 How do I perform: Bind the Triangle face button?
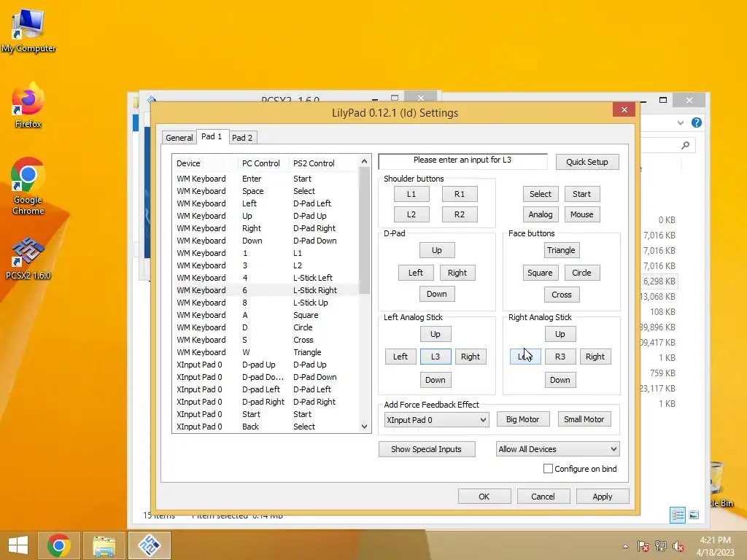pyautogui.click(x=561, y=250)
